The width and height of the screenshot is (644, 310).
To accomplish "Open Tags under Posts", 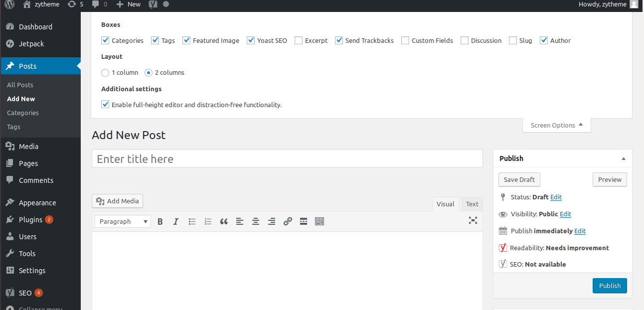I will pyautogui.click(x=13, y=127).
